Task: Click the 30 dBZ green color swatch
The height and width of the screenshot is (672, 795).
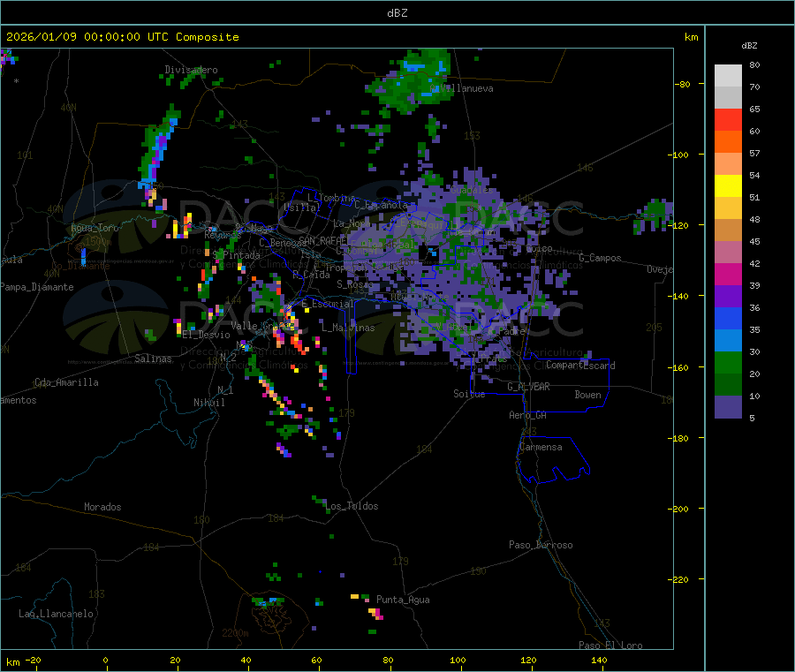Action: [x=728, y=363]
